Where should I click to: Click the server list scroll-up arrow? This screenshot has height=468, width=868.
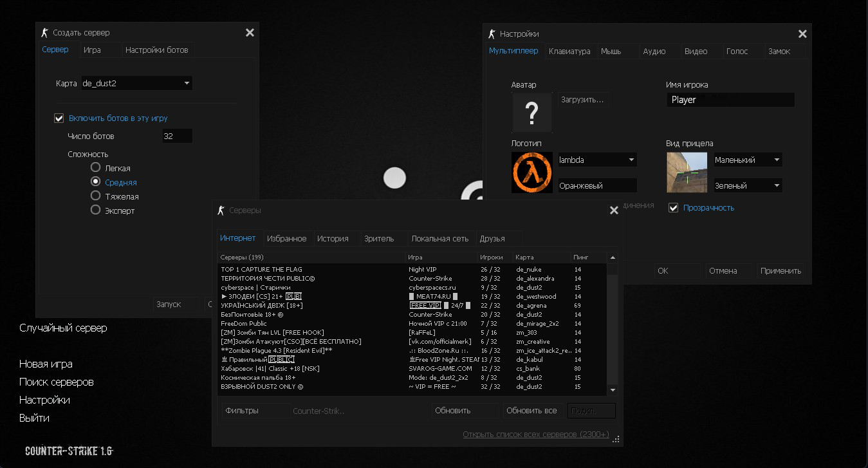pyautogui.click(x=613, y=257)
